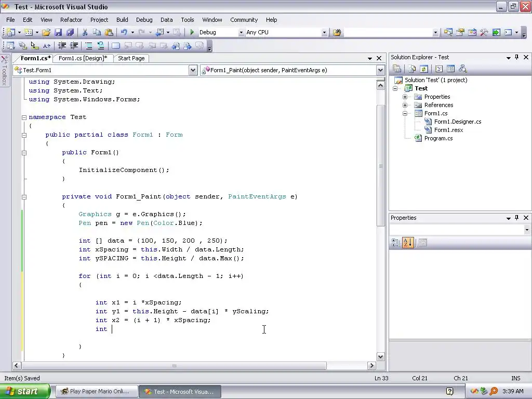Click the Add New Item toolbar icon

pos(29,32)
